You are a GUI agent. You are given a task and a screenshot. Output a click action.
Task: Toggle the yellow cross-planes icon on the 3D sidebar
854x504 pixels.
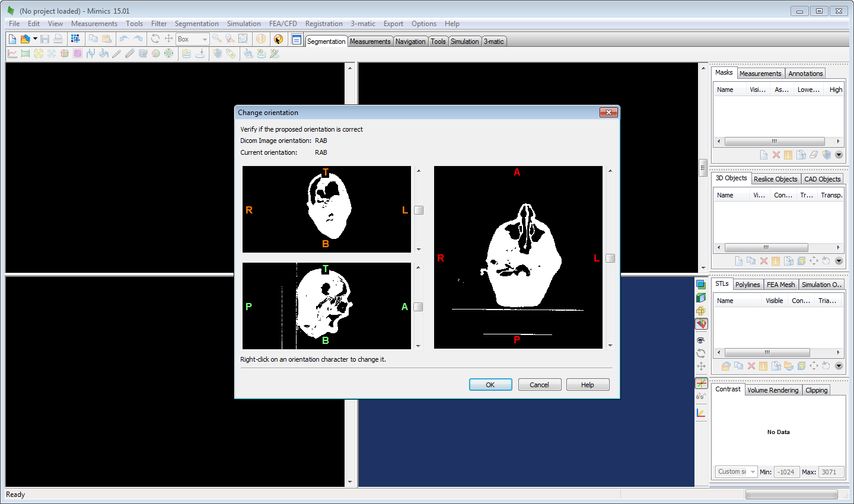point(701,311)
